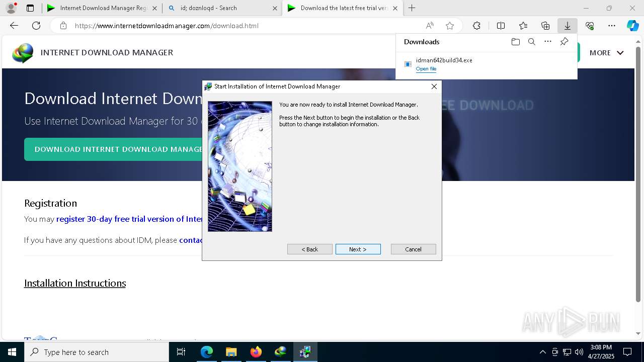The height and width of the screenshot is (362, 644).
Task: Open file idman642build34.exe link
Action: (426, 69)
